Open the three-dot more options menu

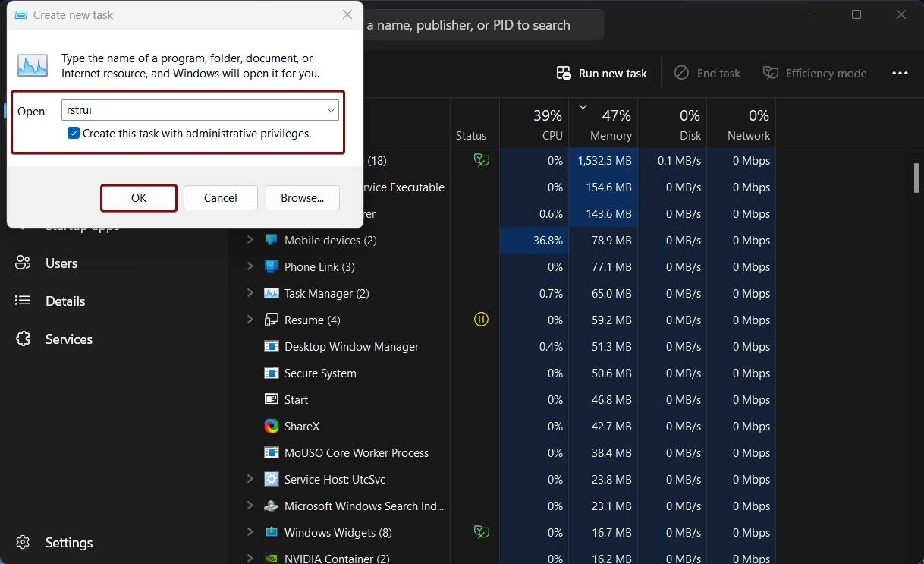(900, 73)
